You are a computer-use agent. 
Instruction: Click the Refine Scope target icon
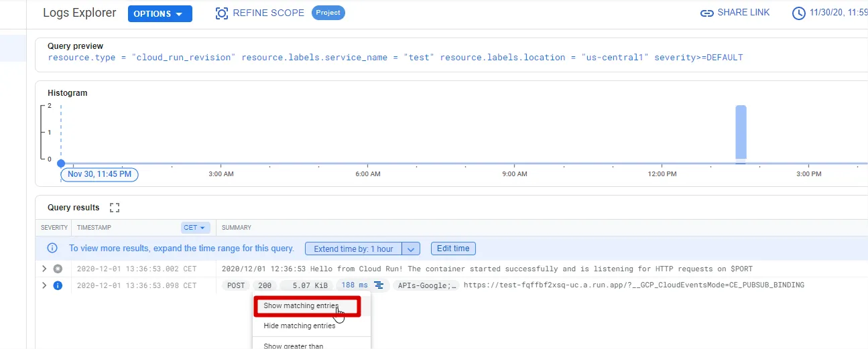point(222,13)
